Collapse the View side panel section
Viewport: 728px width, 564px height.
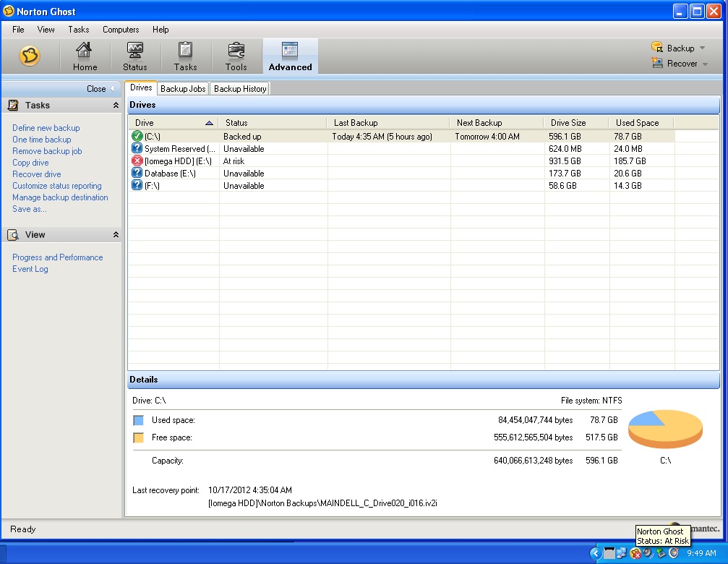(x=116, y=235)
